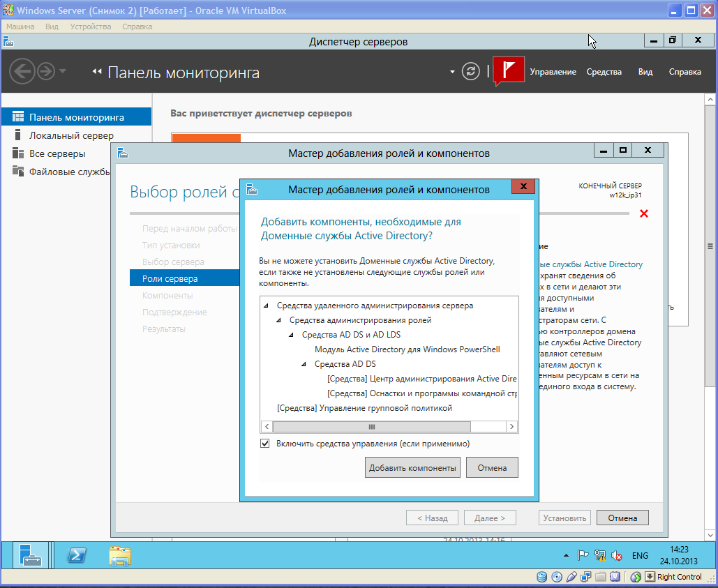Collapse Средства AD DS node
718x588 pixels.
point(304,364)
